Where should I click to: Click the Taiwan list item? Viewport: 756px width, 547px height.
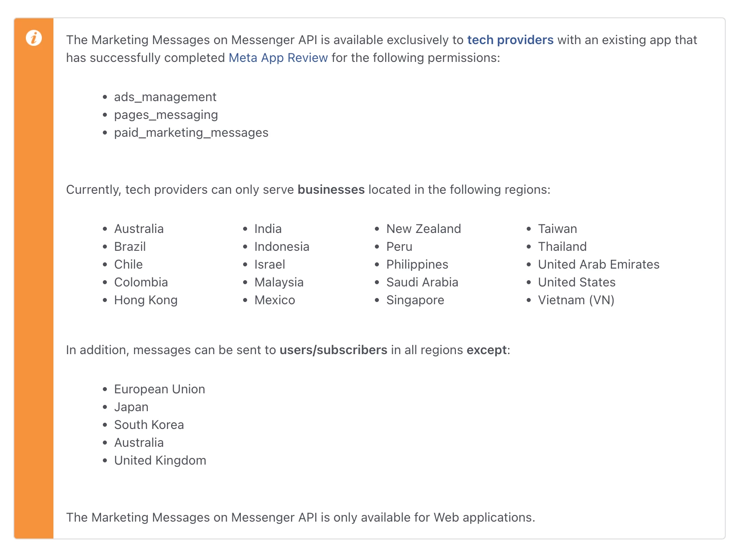coord(557,229)
